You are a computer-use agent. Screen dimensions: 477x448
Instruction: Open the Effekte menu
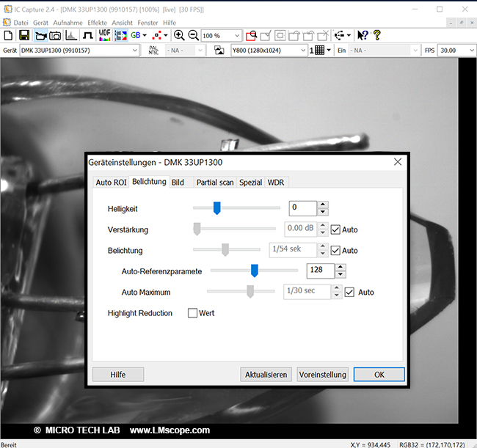tap(97, 23)
